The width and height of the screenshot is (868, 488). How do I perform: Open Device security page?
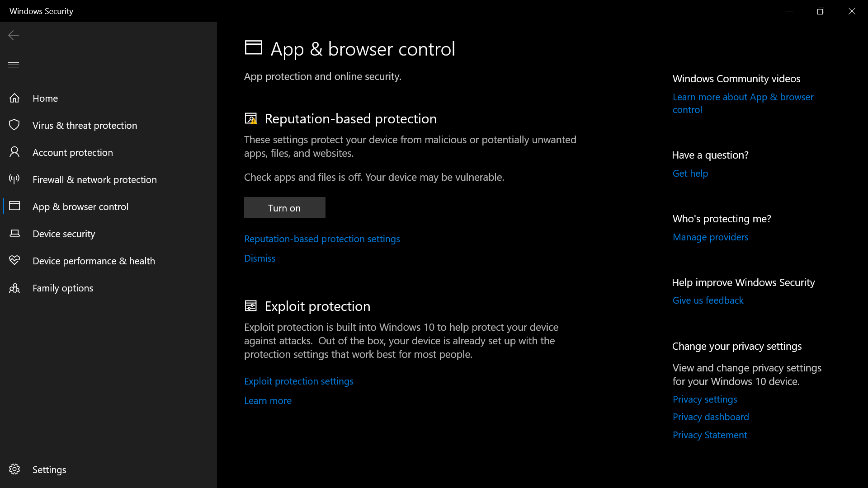pyautogui.click(x=108, y=234)
